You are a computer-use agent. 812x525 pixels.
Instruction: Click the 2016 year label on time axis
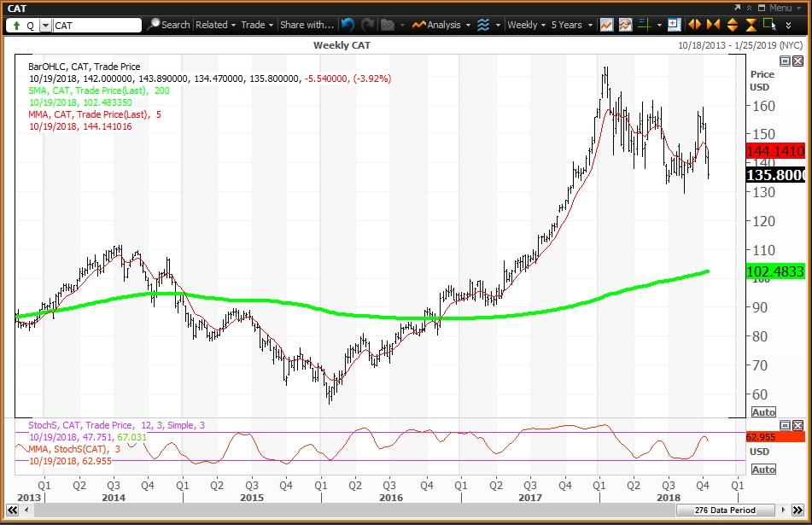coord(391,498)
